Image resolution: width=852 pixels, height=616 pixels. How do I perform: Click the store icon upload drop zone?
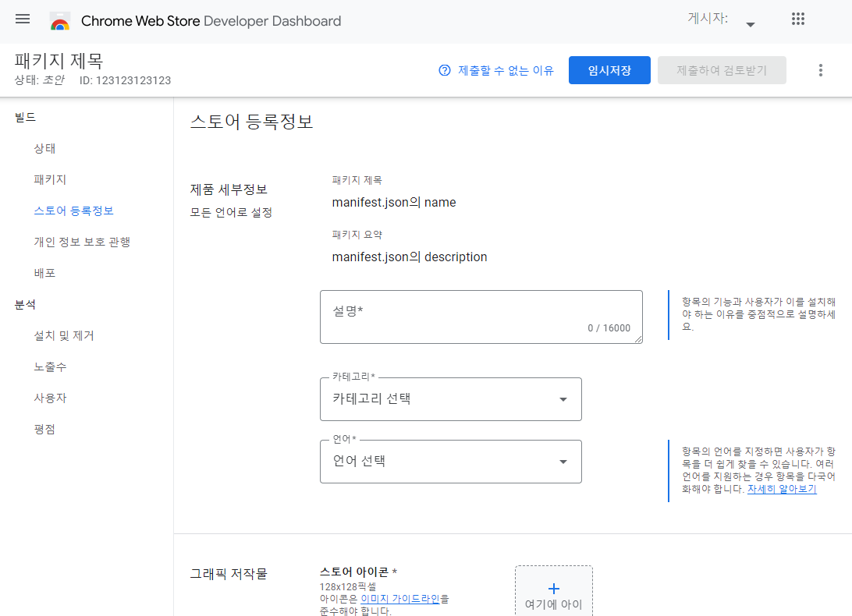click(x=554, y=591)
